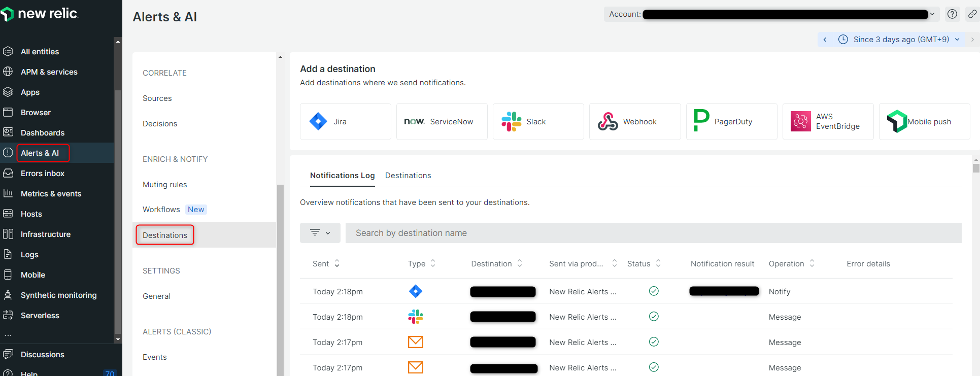The image size is (980, 376).
Task: Click the Discussions chat icon
Action: [x=8, y=354]
